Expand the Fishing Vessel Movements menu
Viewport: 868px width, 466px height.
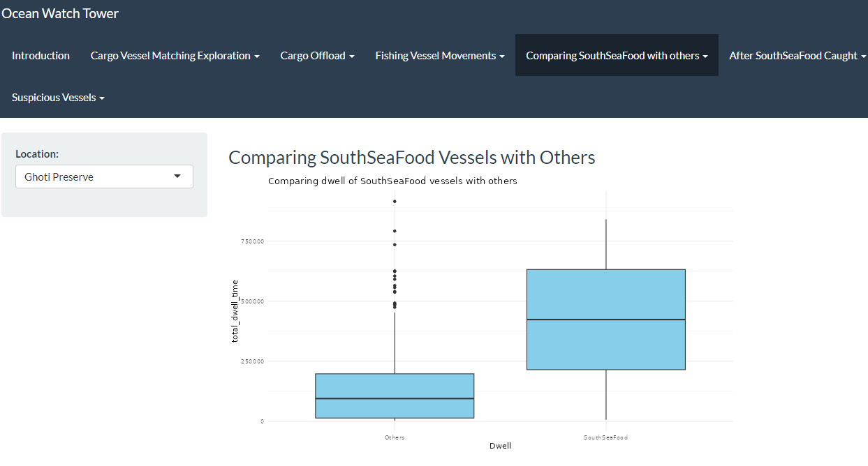[439, 56]
